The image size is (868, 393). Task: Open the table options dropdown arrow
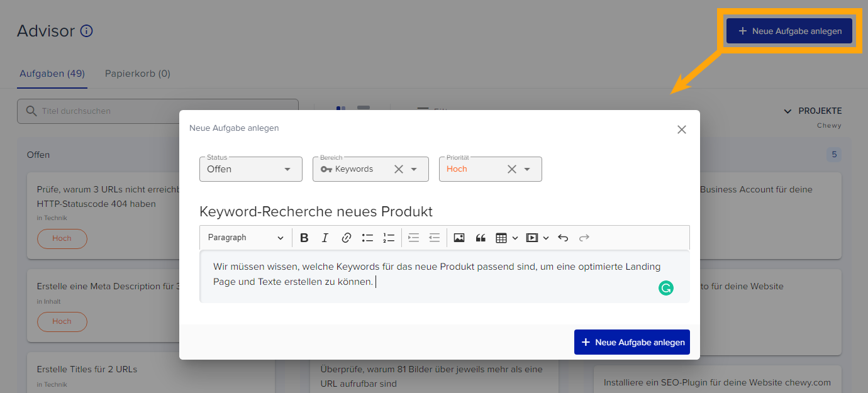point(515,238)
